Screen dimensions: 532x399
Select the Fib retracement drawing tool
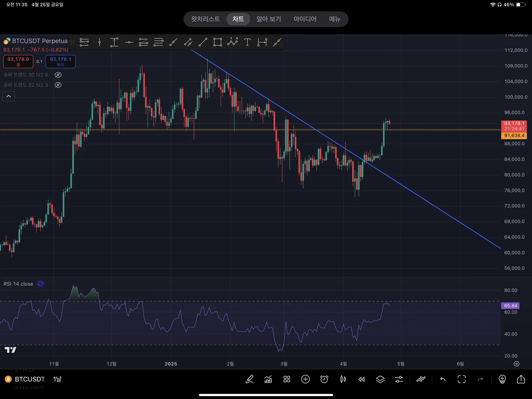click(158, 42)
